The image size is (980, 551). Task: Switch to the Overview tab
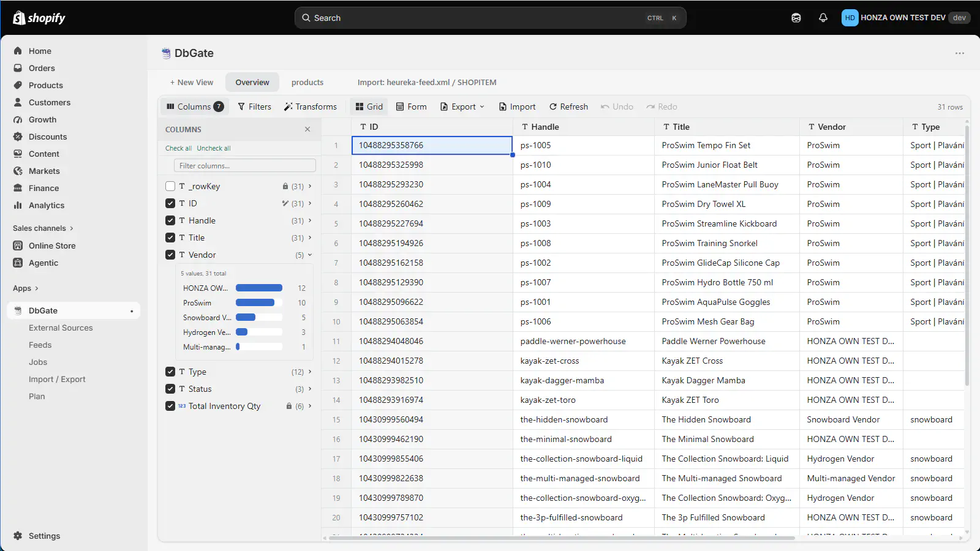coord(252,82)
